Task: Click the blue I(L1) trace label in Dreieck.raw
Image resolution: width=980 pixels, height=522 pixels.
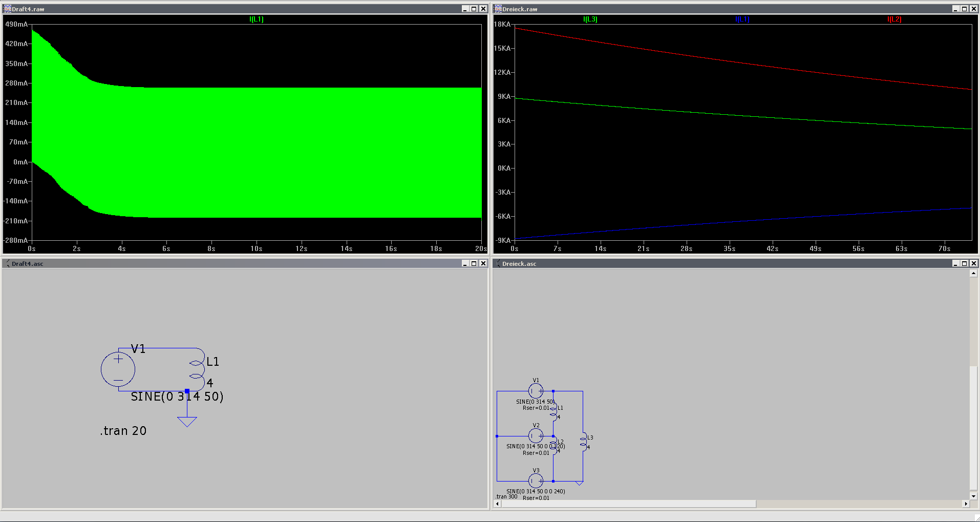Action: tap(742, 19)
